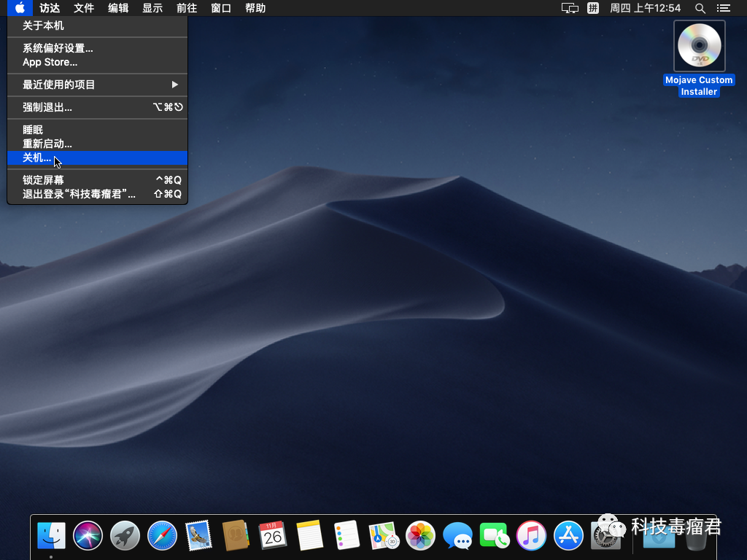
Task: Open Notification Center list icon
Action: pyautogui.click(x=723, y=8)
